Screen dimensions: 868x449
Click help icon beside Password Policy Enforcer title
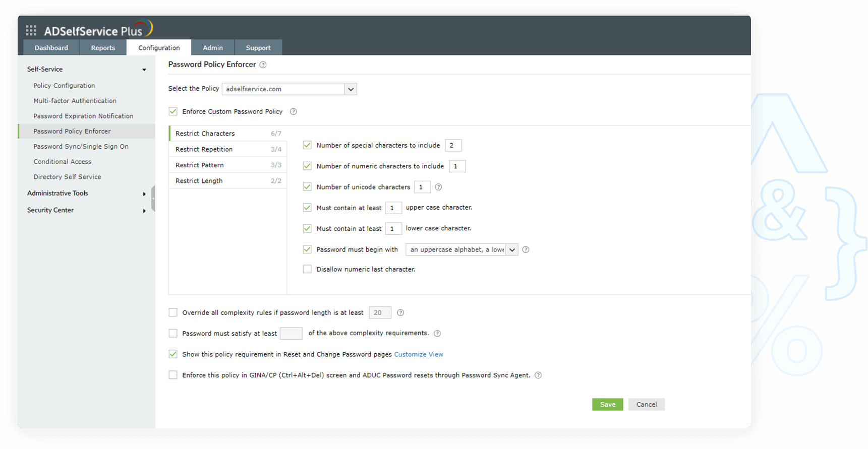point(263,65)
